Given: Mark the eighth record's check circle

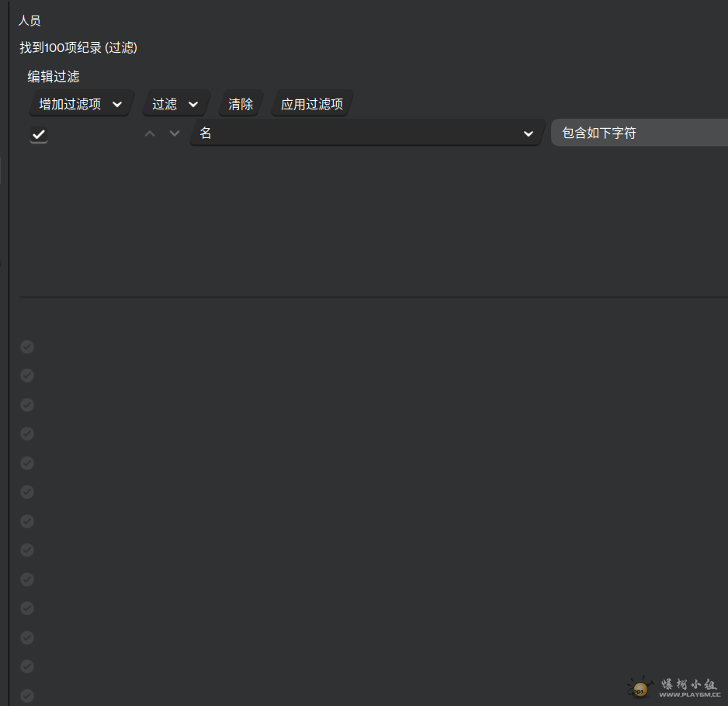Looking at the screenshot, I should [27, 550].
